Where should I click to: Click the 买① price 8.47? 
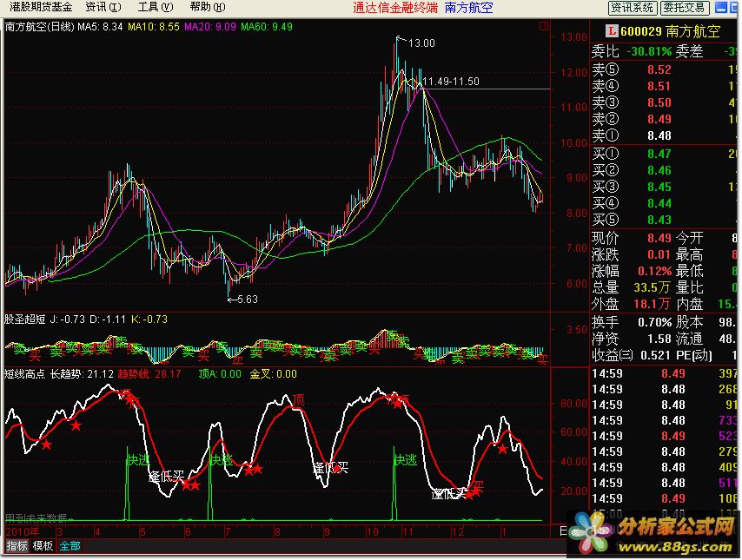(x=659, y=154)
